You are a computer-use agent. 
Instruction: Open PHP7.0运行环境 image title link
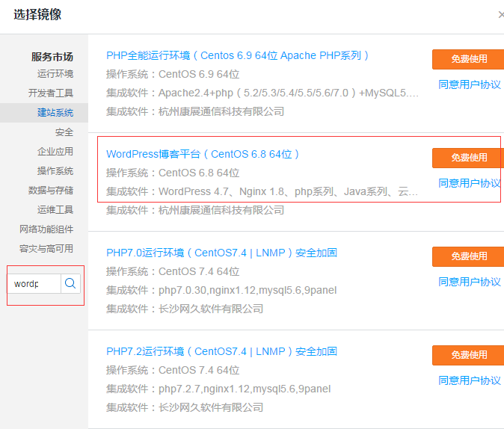pyautogui.click(x=221, y=253)
